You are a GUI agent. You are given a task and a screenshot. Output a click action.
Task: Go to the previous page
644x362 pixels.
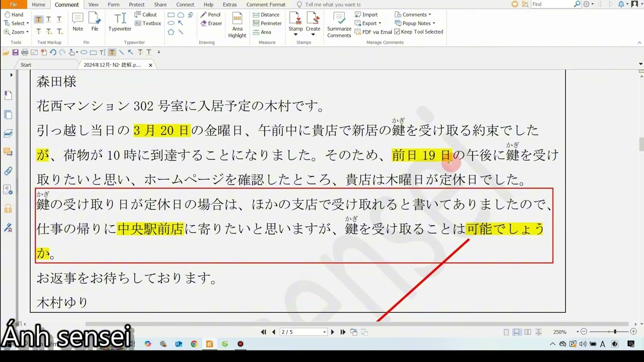(x=274, y=332)
